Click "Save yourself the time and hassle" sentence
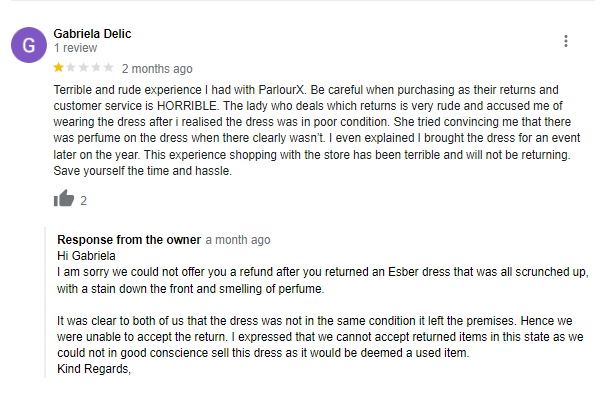The height and width of the screenshot is (403, 602). [141, 171]
